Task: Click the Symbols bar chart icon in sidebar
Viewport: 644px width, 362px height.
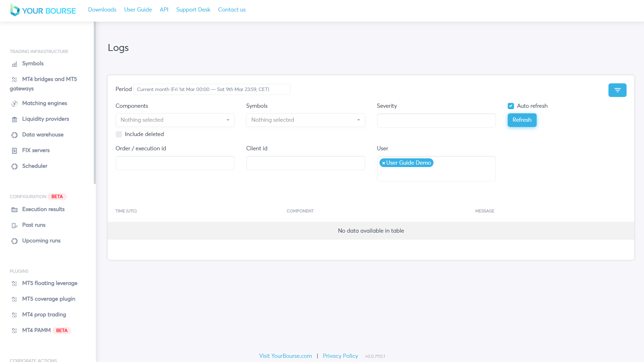Action: coord(14,64)
